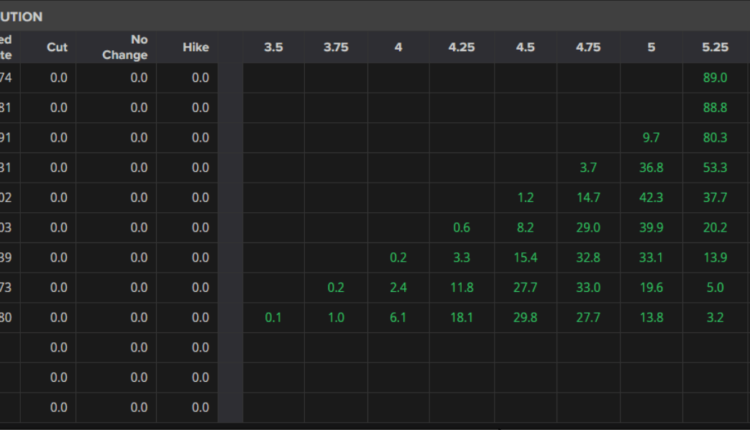
Task: Click the 18.1 value cell
Action: tap(461, 318)
